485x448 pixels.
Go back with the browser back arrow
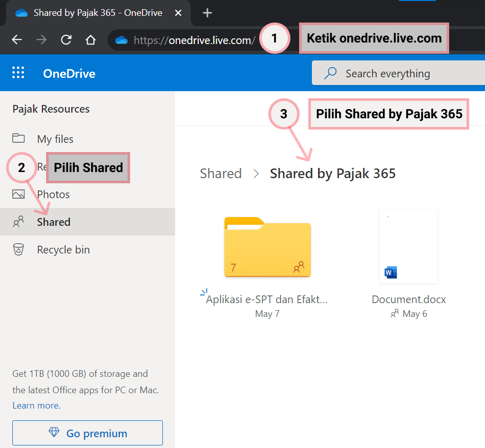click(17, 39)
